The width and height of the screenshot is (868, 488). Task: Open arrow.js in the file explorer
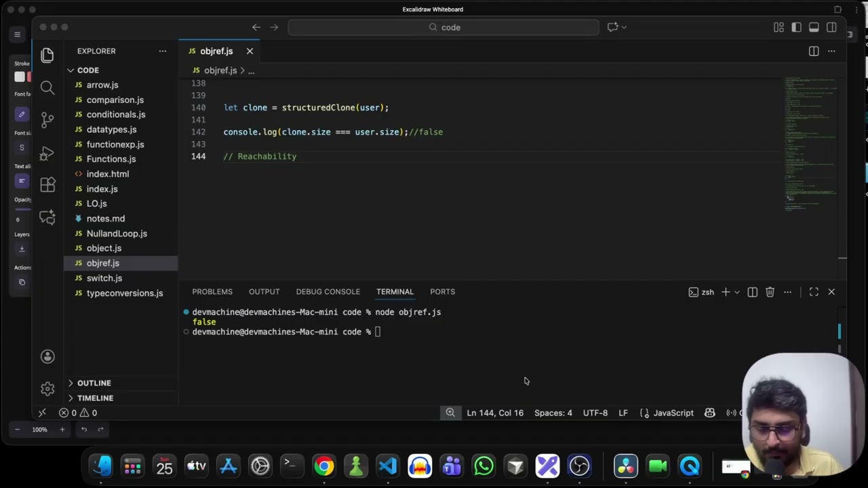pyautogui.click(x=121, y=85)
